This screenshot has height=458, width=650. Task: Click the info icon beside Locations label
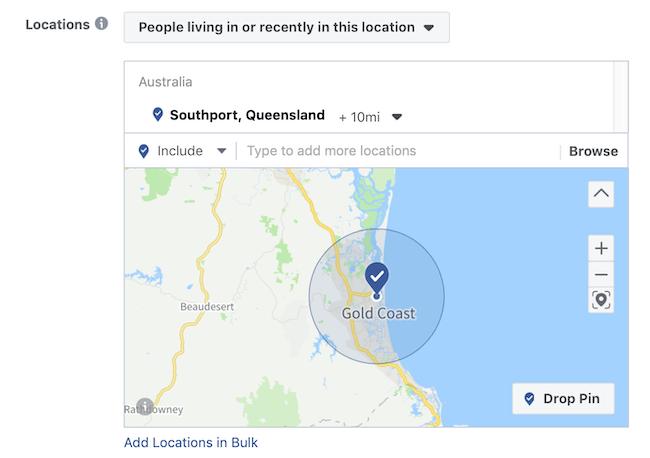pos(102,24)
